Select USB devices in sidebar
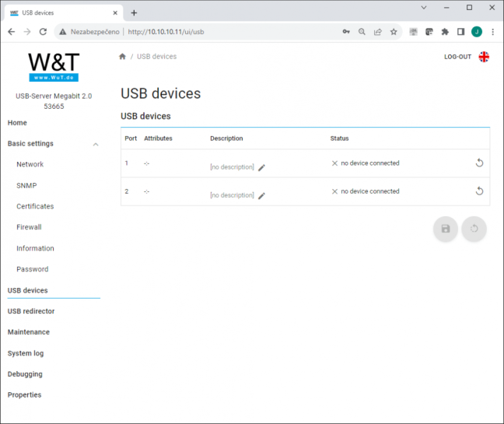The image size is (504, 424). coord(28,291)
